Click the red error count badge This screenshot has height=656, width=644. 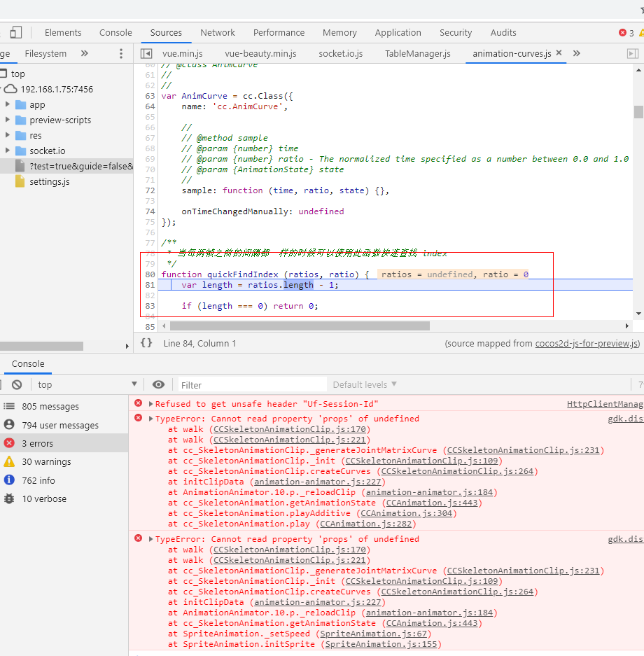[x=626, y=33]
